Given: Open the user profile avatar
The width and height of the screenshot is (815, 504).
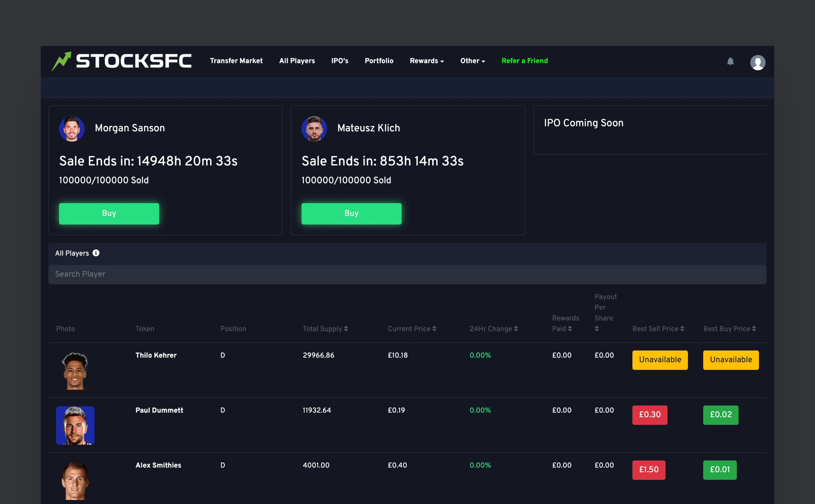Looking at the screenshot, I should [x=758, y=62].
